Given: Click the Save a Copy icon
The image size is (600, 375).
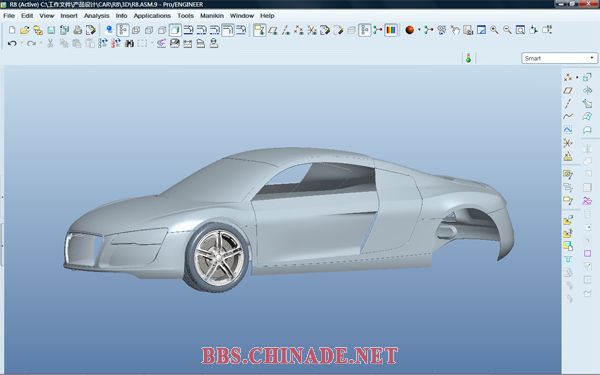Looking at the screenshot, I should (x=64, y=30).
